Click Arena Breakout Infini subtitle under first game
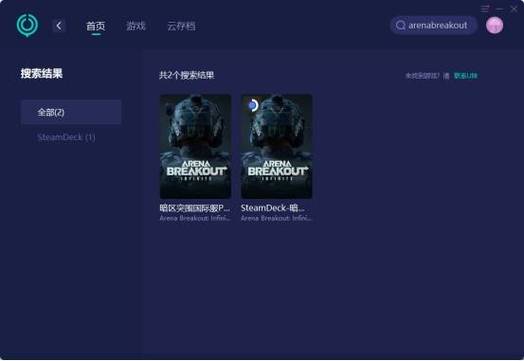The width and height of the screenshot is (524, 361). (195, 218)
